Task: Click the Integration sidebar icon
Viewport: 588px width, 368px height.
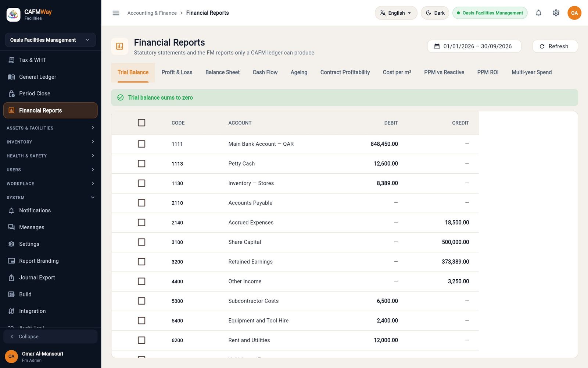Action: tap(11, 311)
